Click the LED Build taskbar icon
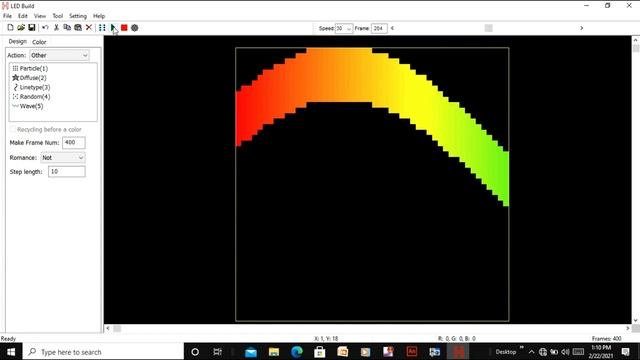 458,352
